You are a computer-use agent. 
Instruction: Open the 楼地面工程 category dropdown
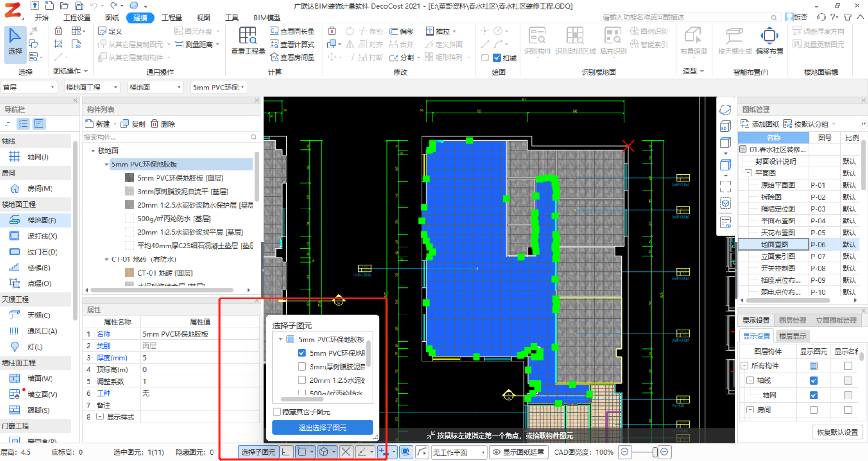(92, 87)
